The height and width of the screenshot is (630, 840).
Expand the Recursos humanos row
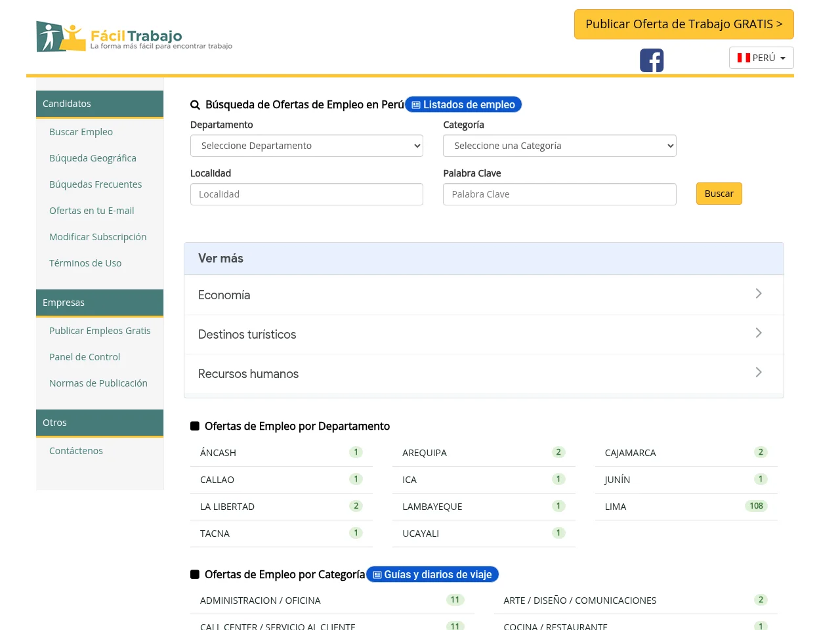pos(484,374)
